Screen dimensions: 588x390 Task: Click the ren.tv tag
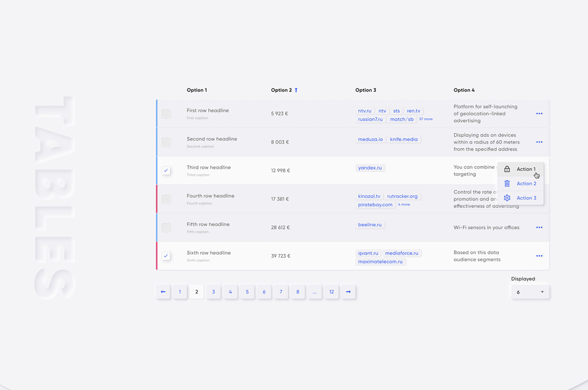[x=414, y=111]
